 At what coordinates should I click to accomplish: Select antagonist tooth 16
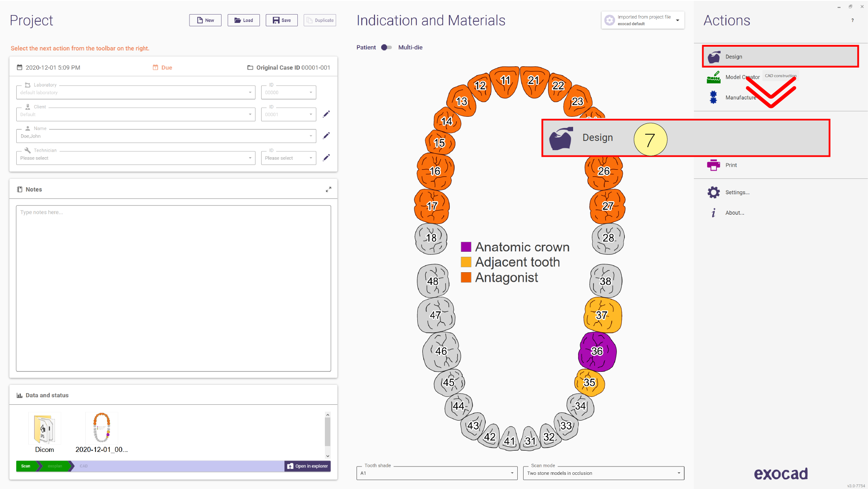[x=435, y=171]
